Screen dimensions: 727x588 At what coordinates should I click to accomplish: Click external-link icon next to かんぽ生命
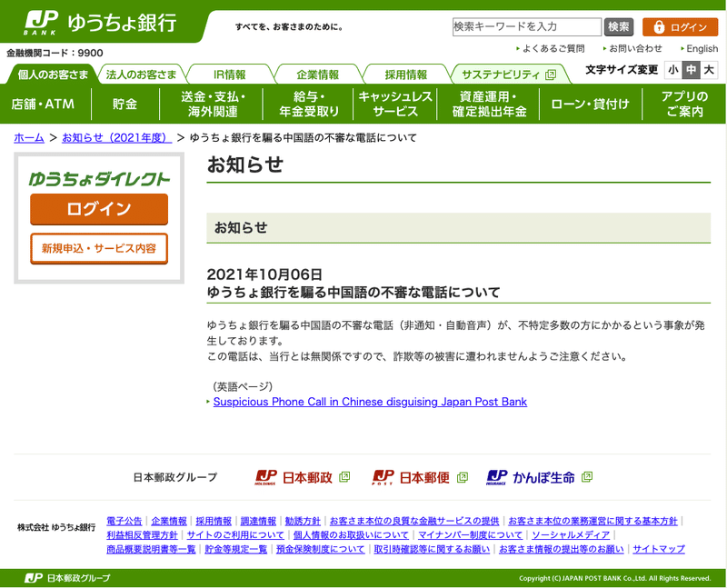[587, 477]
